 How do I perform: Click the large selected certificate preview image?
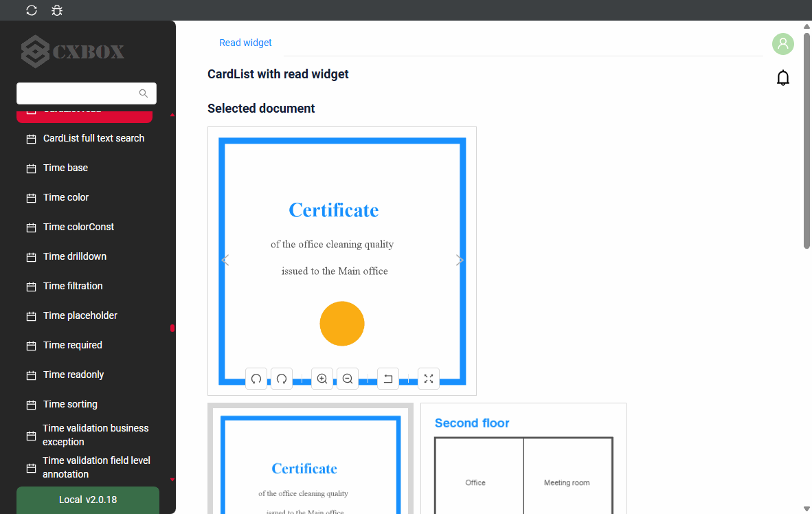(x=342, y=261)
